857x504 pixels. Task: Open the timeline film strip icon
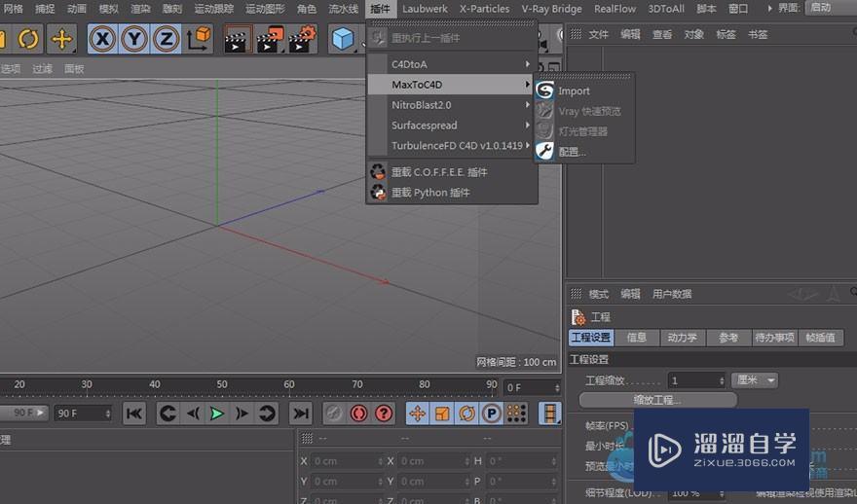pyautogui.click(x=550, y=414)
